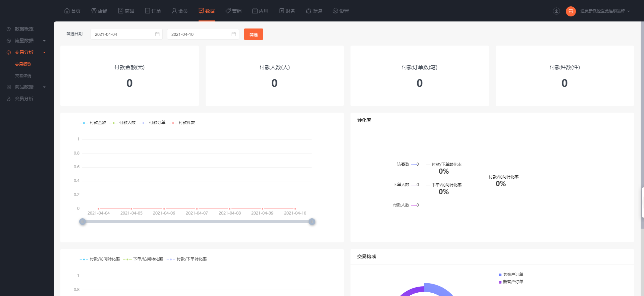This screenshot has width=644, height=296.
Task: Click the start date field 2021-04-04
Action: click(126, 34)
